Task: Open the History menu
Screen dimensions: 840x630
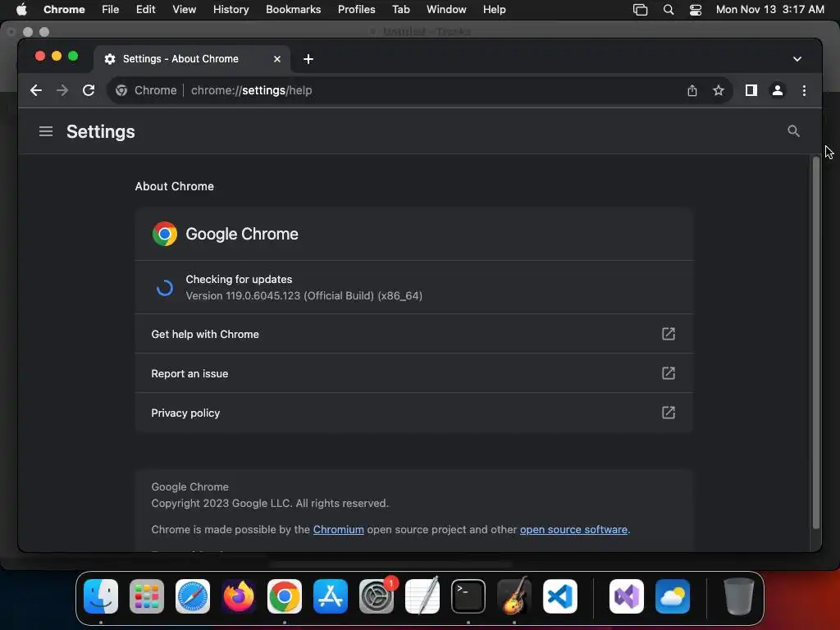Action: click(x=231, y=10)
